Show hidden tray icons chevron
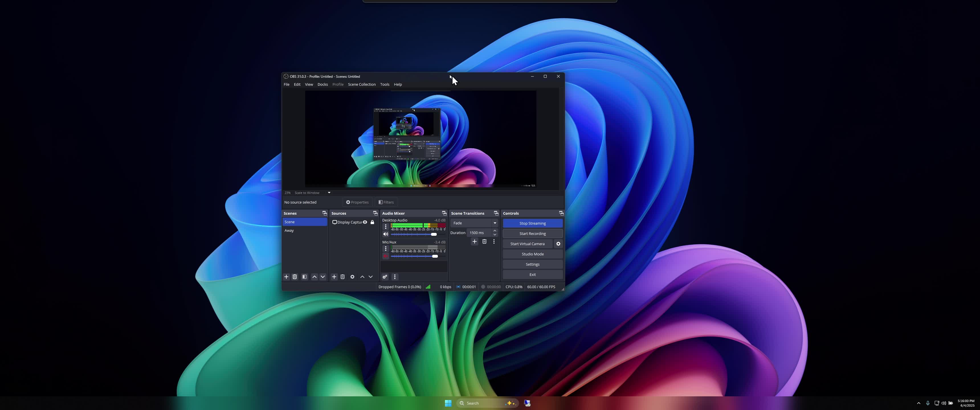980x410 pixels. 918,403
